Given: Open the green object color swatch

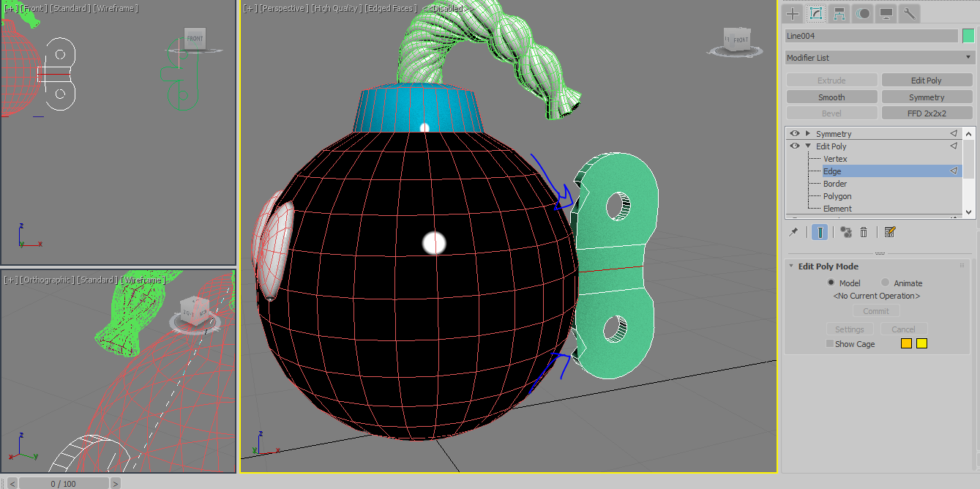Looking at the screenshot, I should click(x=968, y=36).
